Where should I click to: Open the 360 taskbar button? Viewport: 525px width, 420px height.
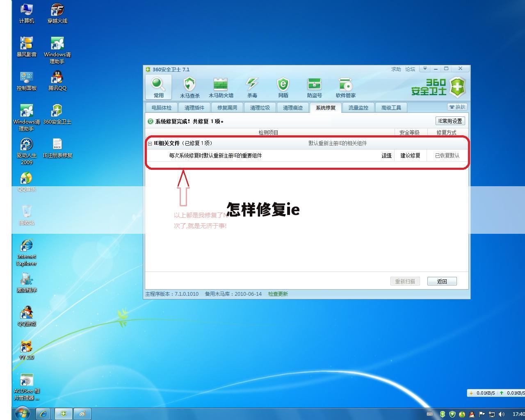[x=64, y=414]
